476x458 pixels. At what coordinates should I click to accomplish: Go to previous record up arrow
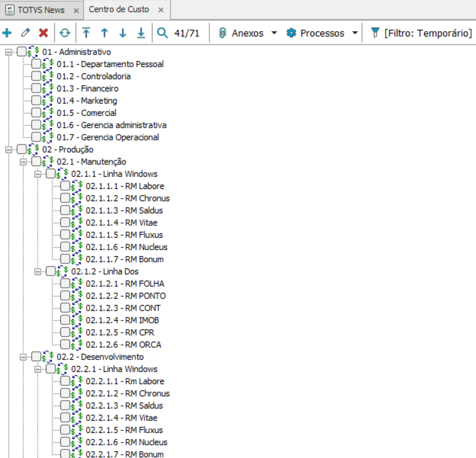104,33
